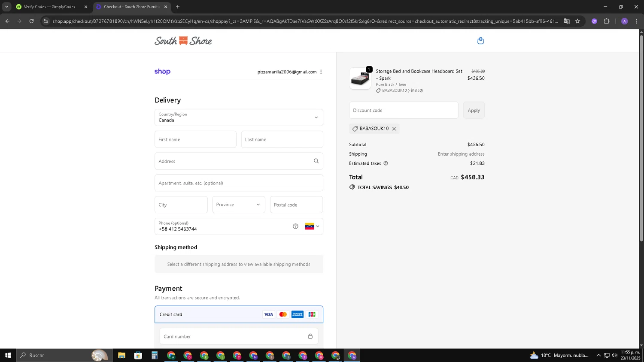Open the volume control in the tray
Screen dimensions: 644x362
614,355
